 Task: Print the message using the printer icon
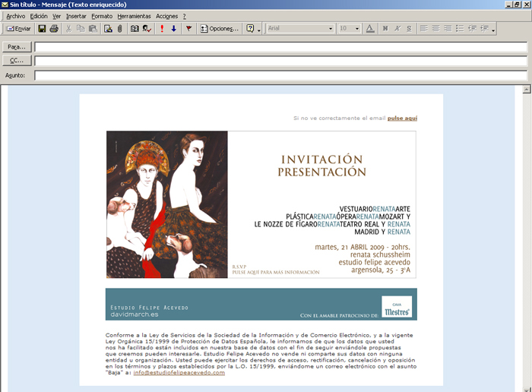[54, 29]
